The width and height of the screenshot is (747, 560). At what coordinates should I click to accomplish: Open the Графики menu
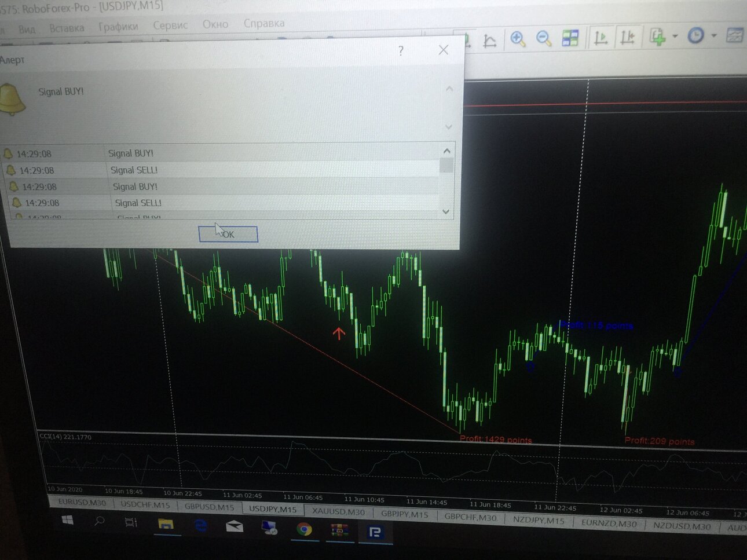click(118, 27)
